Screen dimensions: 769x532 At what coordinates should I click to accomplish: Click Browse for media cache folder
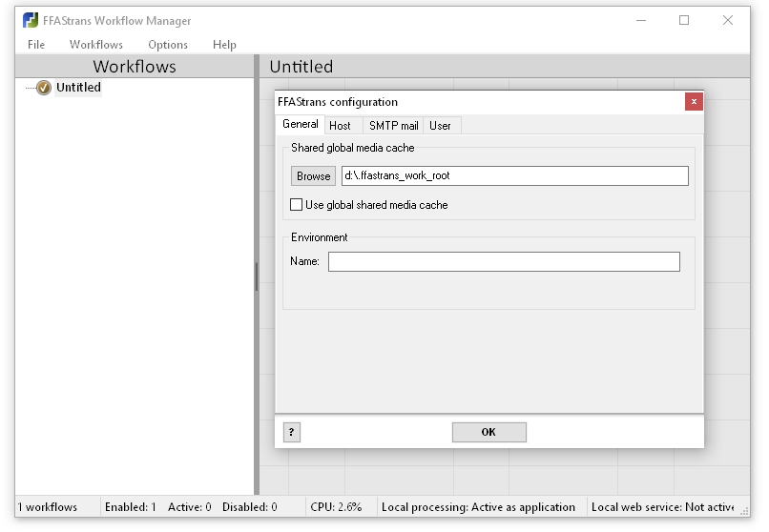click(313, 176)
